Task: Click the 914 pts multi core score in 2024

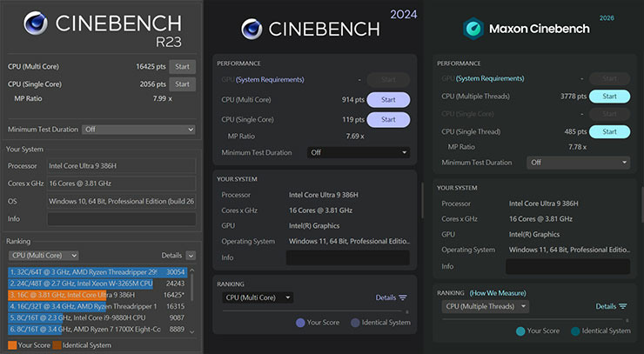Action: (x=352, y=100)
